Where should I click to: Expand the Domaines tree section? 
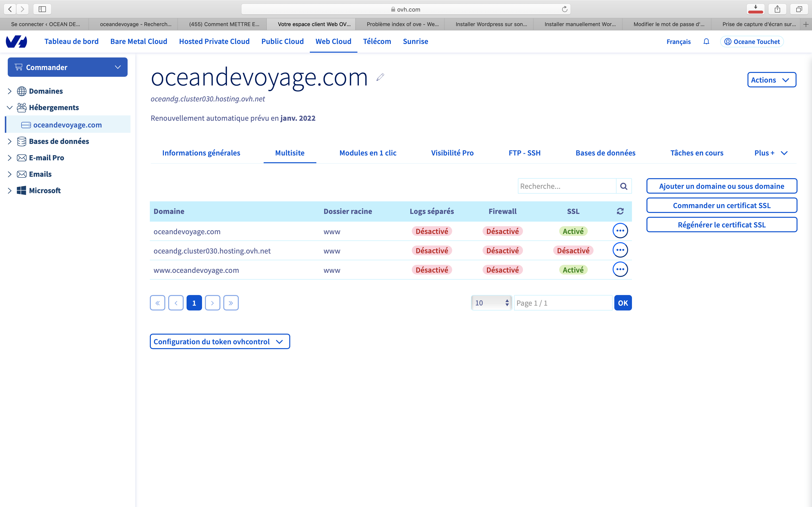[10, 91]
